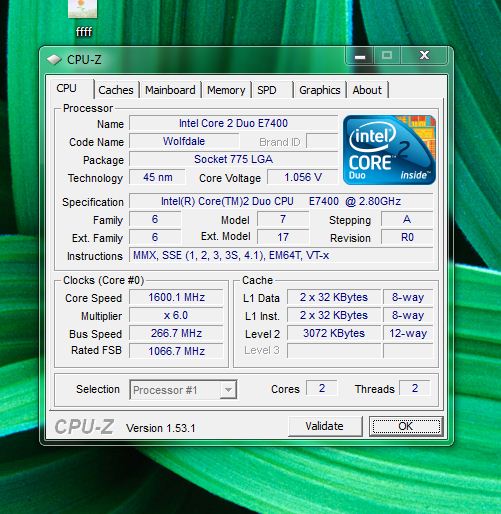Click the L1 Data 8-way value
This screenshot has height=514, width=501.
(x=408, y=297)
